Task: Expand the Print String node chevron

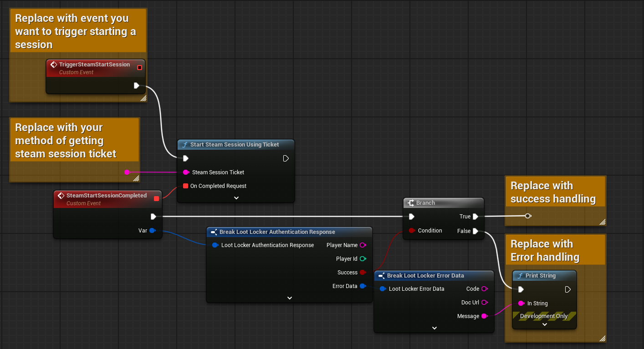Action: 544,324
